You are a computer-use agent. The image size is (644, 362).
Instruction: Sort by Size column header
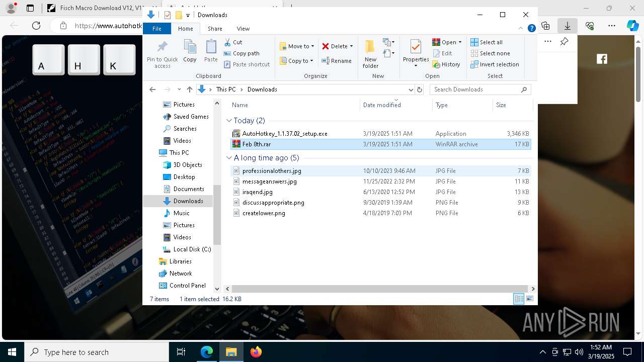pyautogui.click(x=512, y=105)
